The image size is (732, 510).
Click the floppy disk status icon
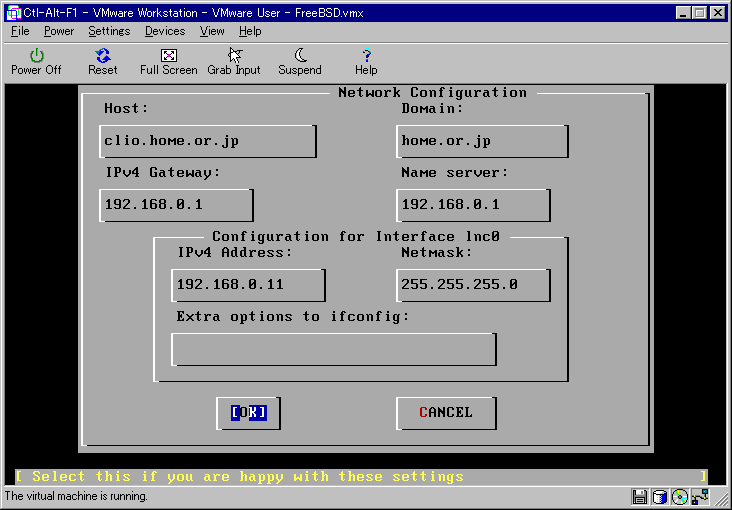point(640,497)
